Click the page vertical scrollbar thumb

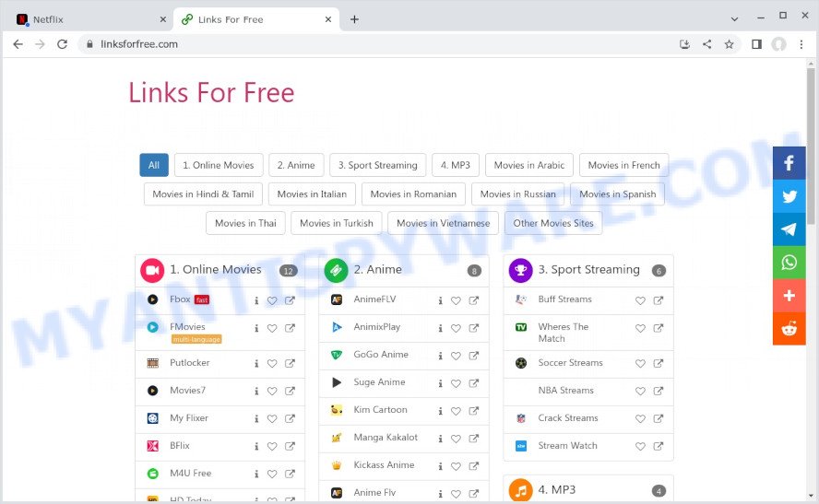click(x=811, y=147)
